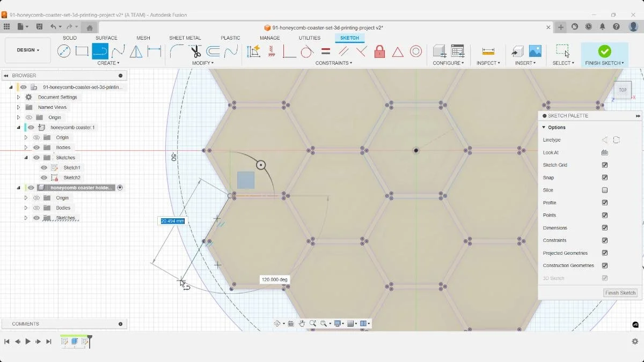Select the 2-Point Rectangle tool

tap(82, 51)
